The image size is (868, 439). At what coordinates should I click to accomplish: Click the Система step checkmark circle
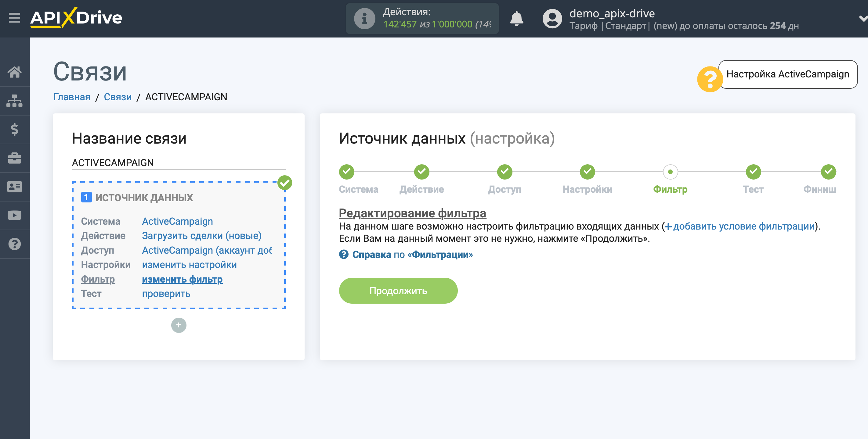click(x=346, y=172)
